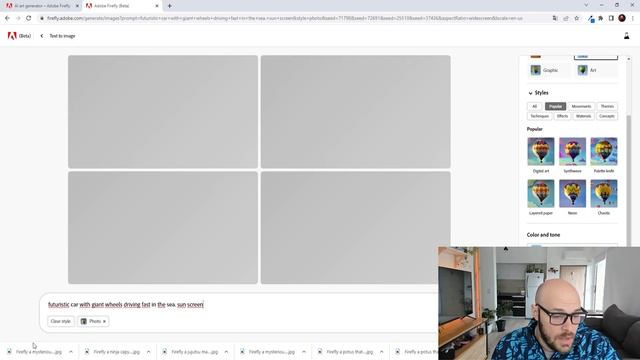Apply the Digital art style thumbnail
The height and width of the screenshot is (360, 640).
[x=541, y=151]
